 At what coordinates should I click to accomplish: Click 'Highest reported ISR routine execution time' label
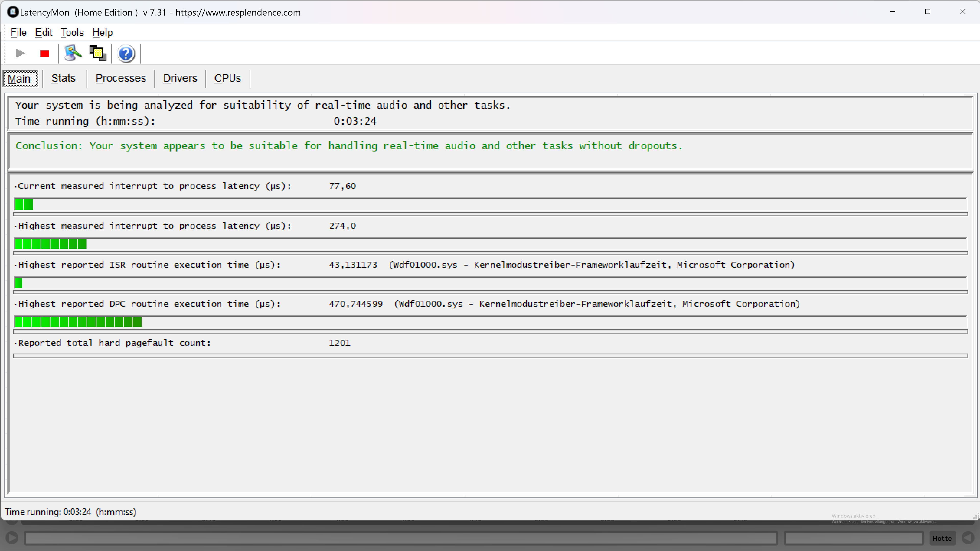(x=149, y=265)
